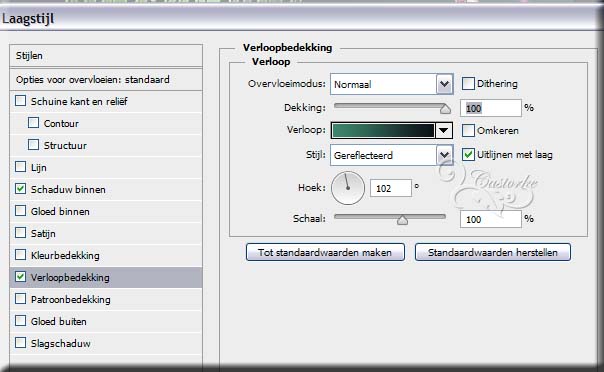Toggle the Omkeren checkbox
Screen dimensions: 604x372
click(468, 131)
